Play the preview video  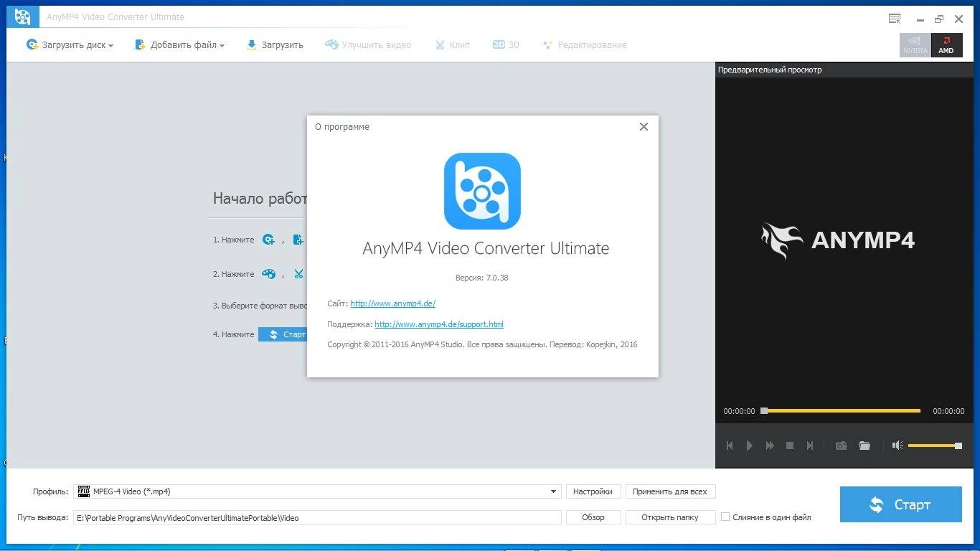click(x=750, y=446)
